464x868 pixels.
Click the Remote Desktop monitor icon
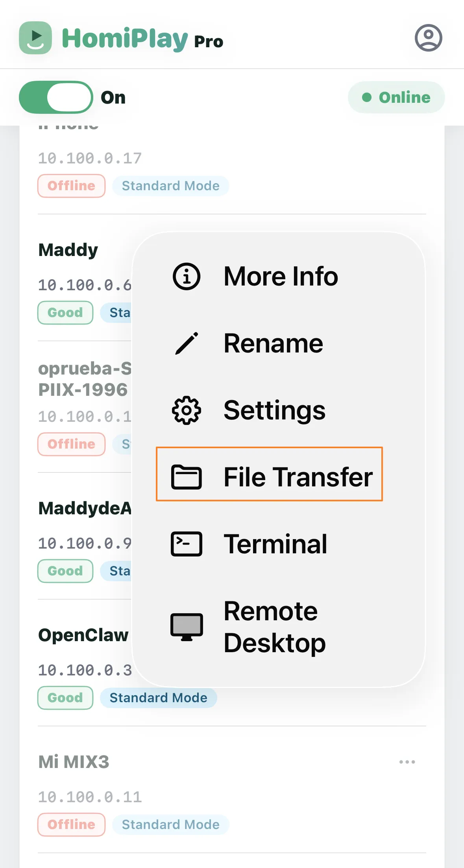coord(187,627)
